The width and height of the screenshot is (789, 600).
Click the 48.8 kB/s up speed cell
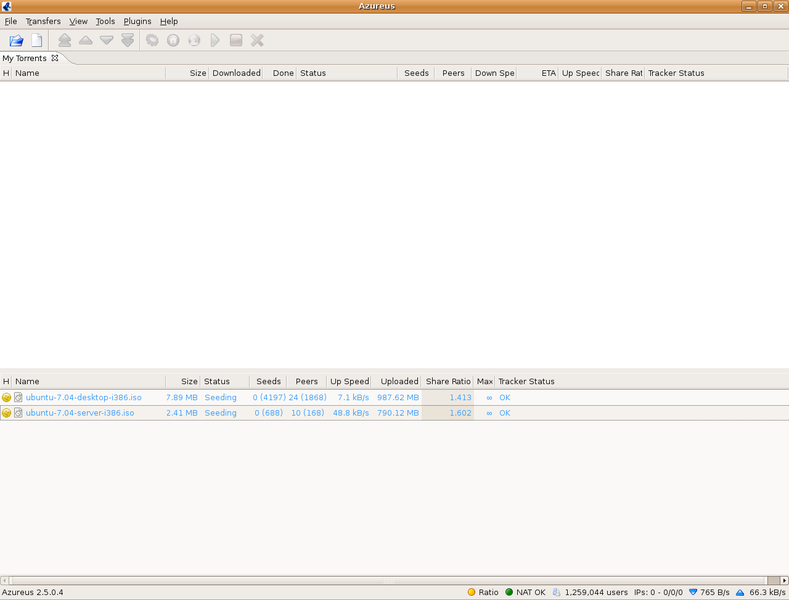tap(351, 413)
